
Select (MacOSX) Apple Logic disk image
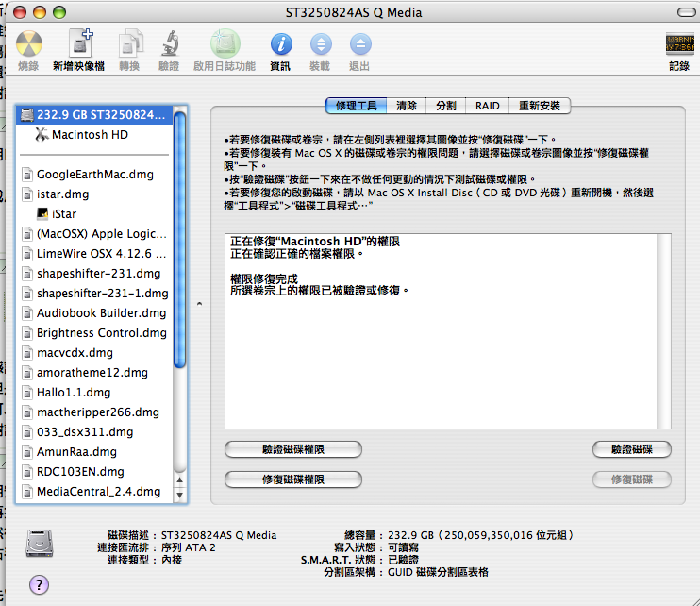click(94, 233)
